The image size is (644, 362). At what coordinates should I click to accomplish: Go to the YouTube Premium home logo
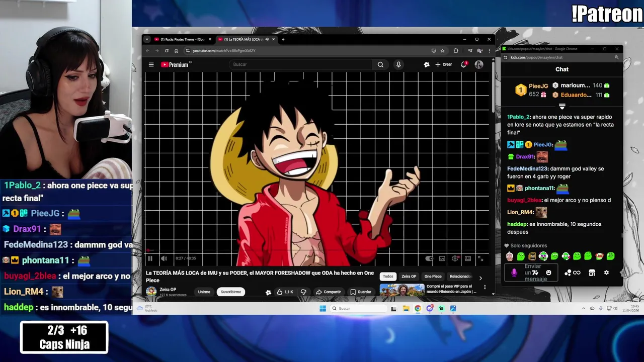pos(175,64)
